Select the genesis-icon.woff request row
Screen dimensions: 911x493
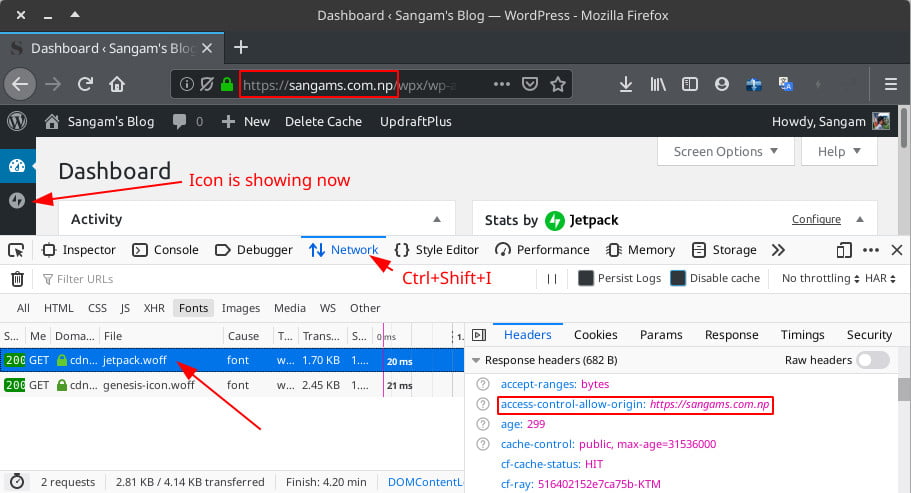232,385
